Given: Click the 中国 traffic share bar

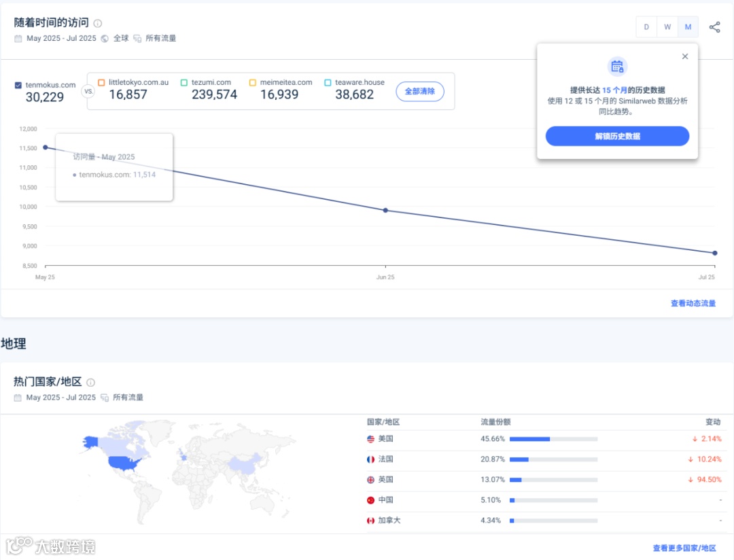Looking at the screenshot, I should pos(553,501).
